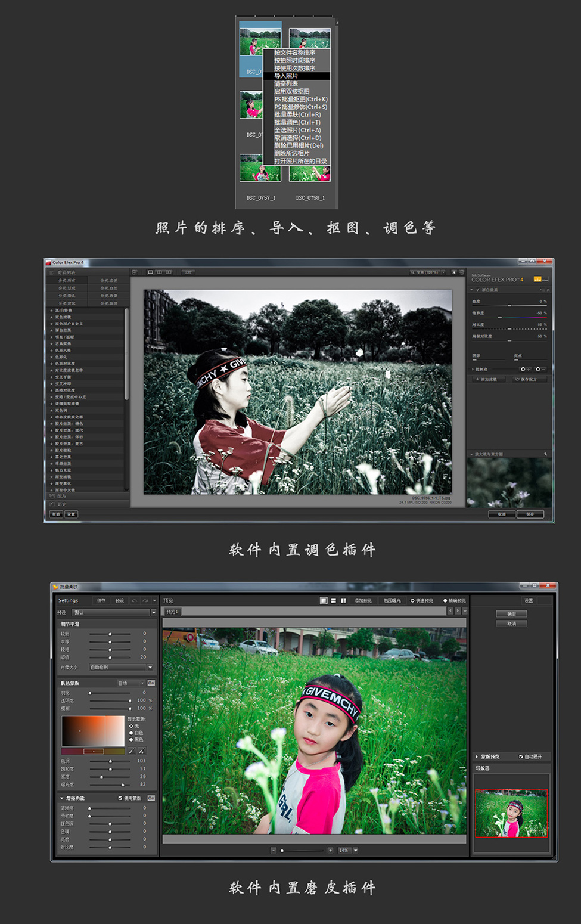This screenshot has width=581, height=924.
Task: Click vertical split preview icon in skin plugin
Action: (x=344, y=601)
